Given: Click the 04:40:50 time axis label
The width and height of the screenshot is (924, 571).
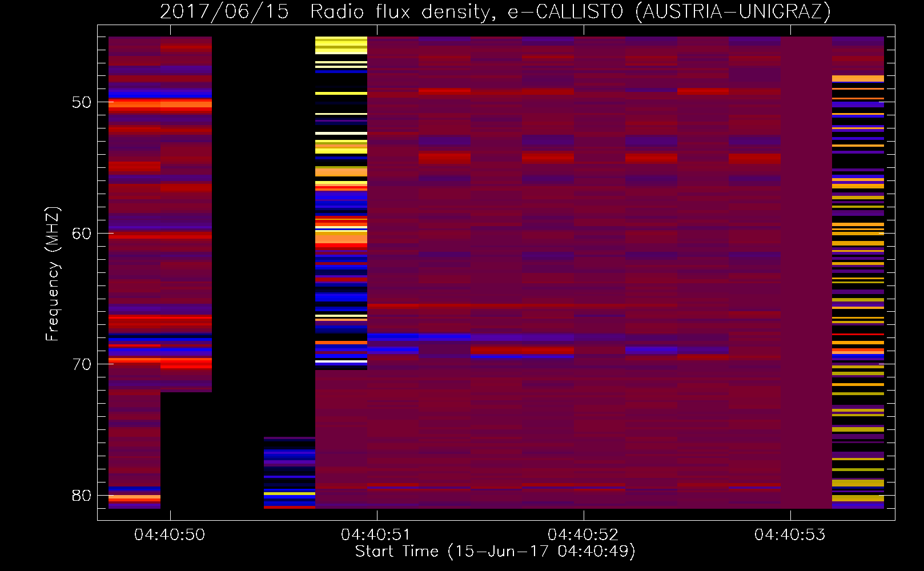Looking at the screenshot, I should [x=169, y=534].
